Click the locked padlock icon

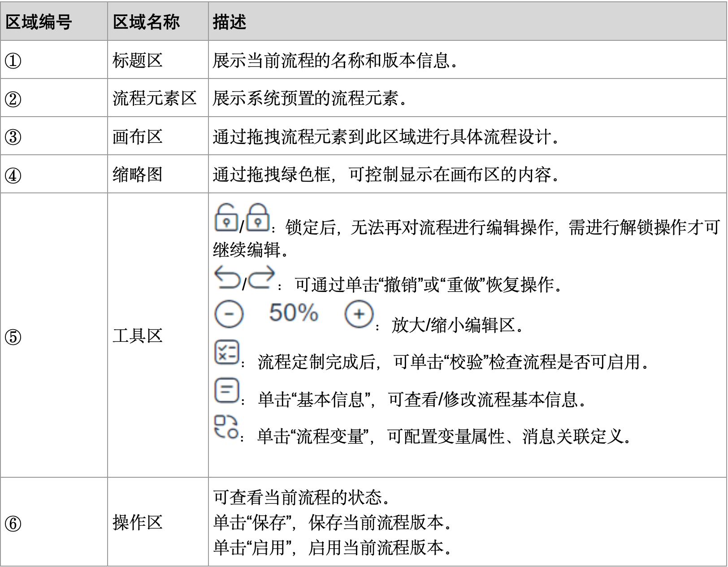(x=258, y=218)
